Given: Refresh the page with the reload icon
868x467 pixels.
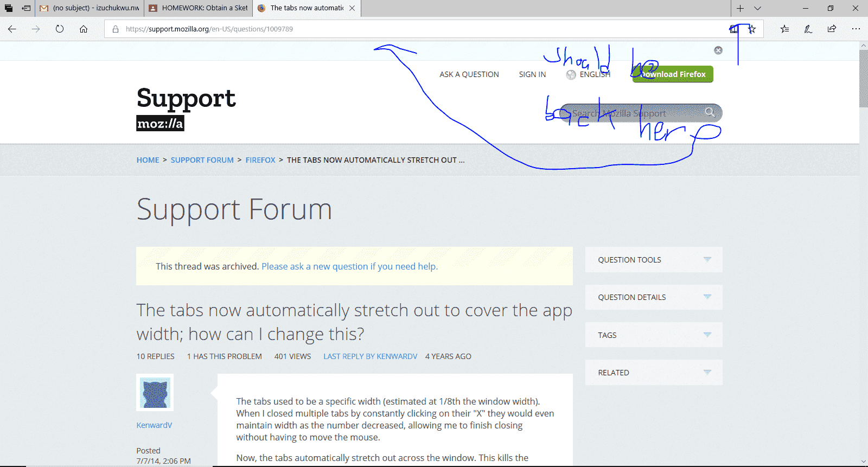Looking at the screenshot, I should [60, 29].
